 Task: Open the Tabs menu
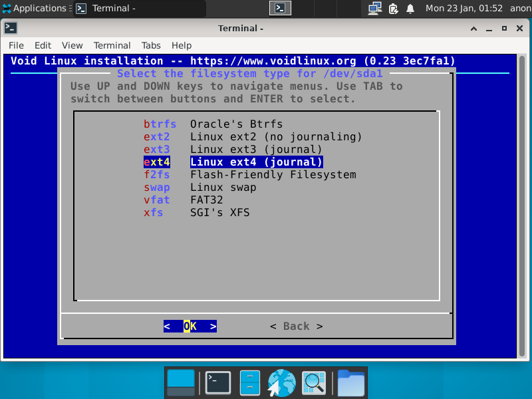click(x=151, y=45)
